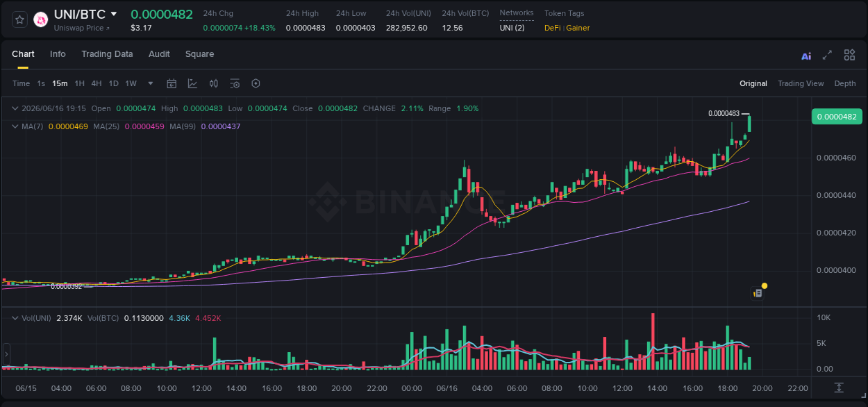This screenshot has height=407, width=868.
Task: Open the go-to-date calendar icon
Action: [172, 83]
